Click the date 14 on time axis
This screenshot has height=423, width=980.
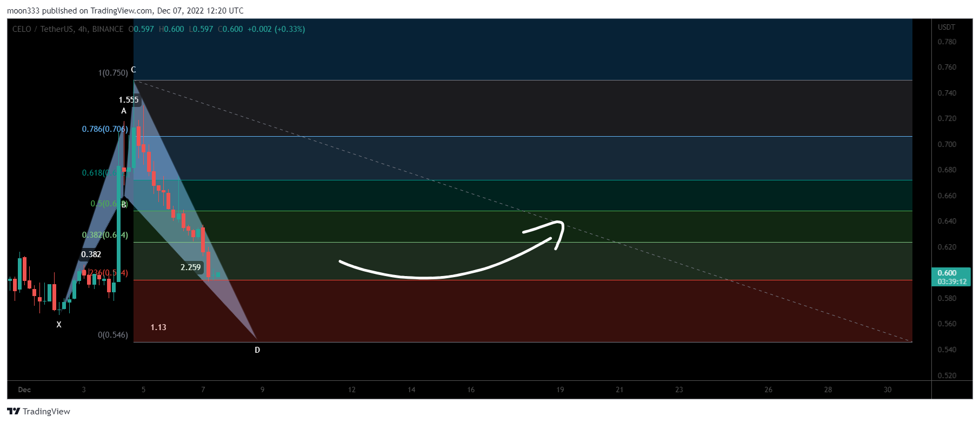pos(411,390)
